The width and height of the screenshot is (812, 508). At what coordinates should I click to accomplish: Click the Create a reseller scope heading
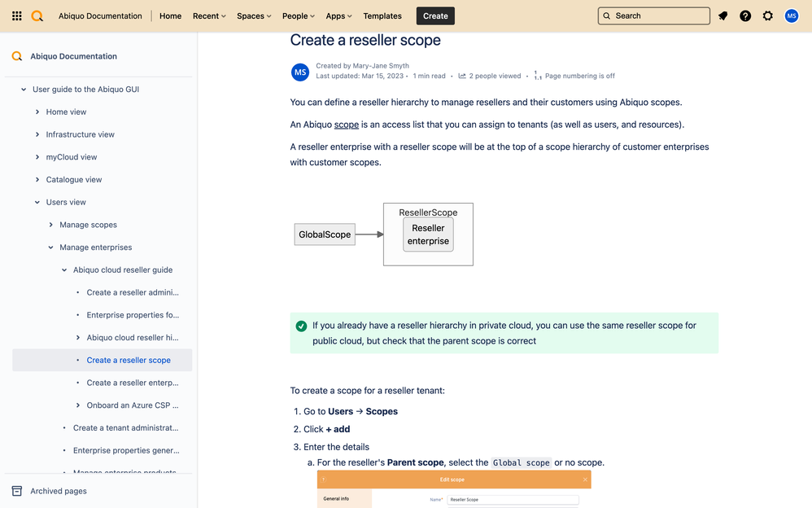coord(365,40)
